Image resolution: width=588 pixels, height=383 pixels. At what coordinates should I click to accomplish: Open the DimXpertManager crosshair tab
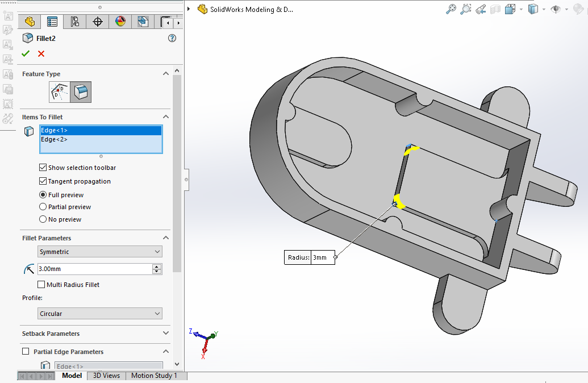[x=98, y=22]
